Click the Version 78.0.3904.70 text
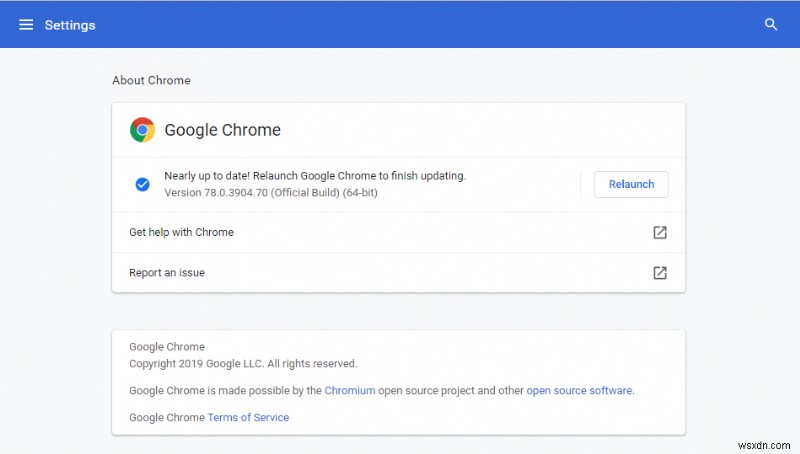This screenshot has height=454, width=800. click(x=271, y=192)
